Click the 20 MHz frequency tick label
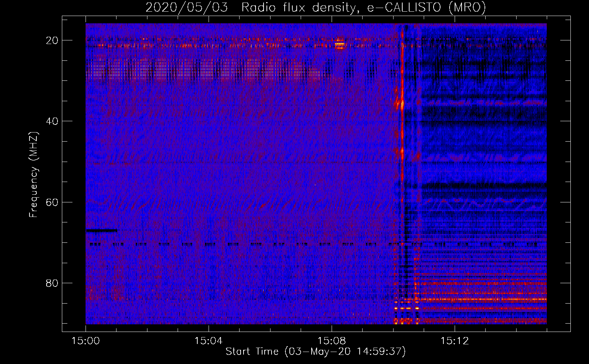The image size is (589, 364). point(52,40)
